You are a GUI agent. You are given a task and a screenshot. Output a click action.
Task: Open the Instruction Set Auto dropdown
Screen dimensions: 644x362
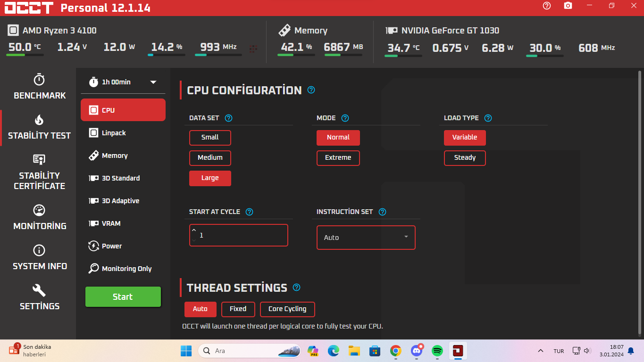366,238
